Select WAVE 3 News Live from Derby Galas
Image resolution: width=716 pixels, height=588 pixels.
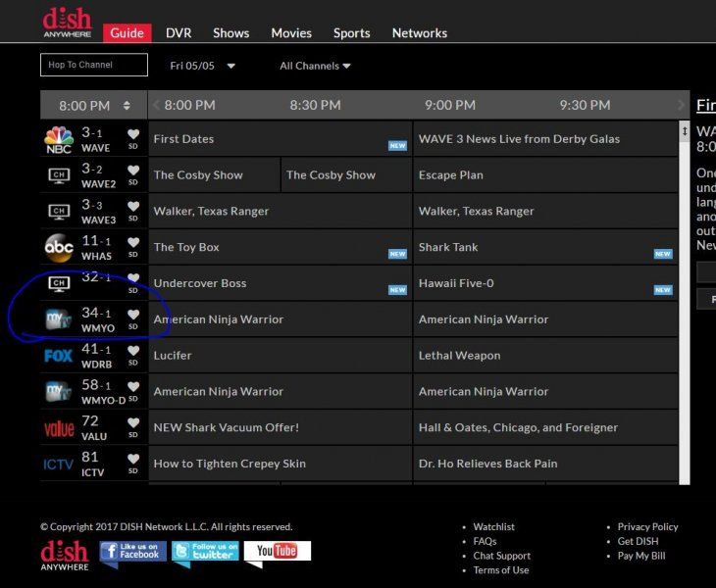[x=545, y=139]
